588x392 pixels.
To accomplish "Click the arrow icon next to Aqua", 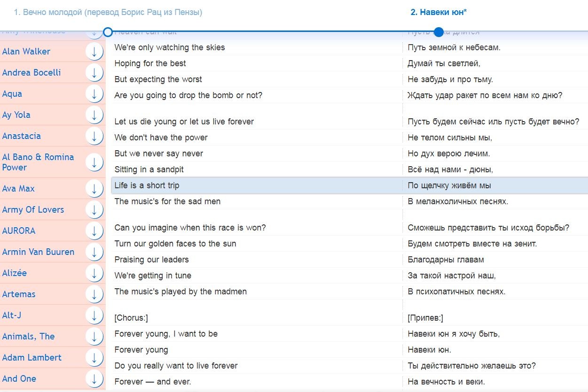I will pyautogui.click(x=94, y=94).
